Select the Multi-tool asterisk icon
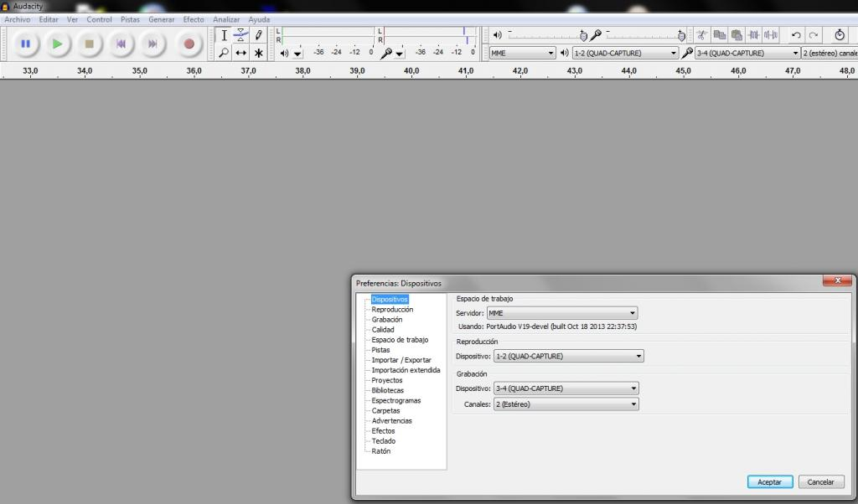The image size is (858, 504). click(x=259, y=53)
